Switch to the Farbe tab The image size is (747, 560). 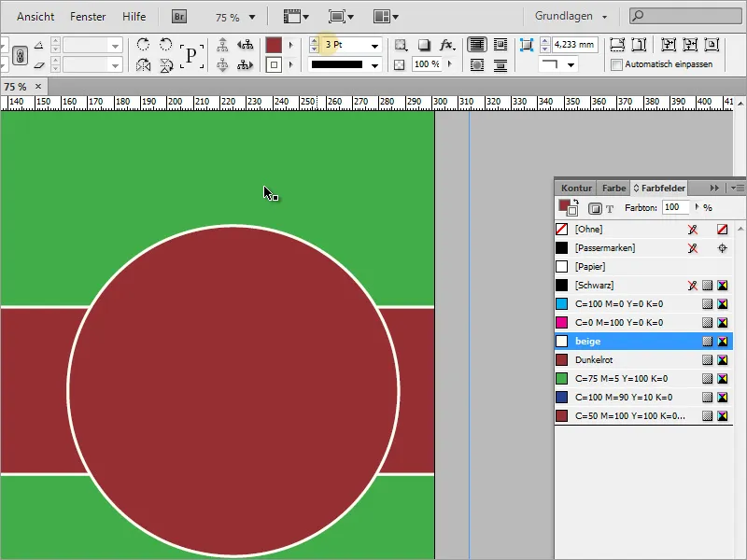pos(613,187)
